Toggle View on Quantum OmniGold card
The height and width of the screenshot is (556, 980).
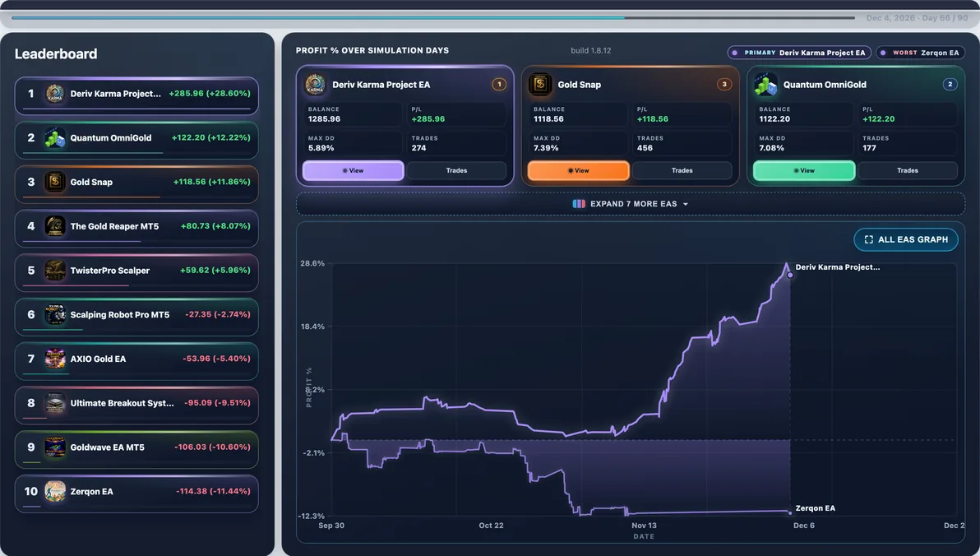click(804, 171)
